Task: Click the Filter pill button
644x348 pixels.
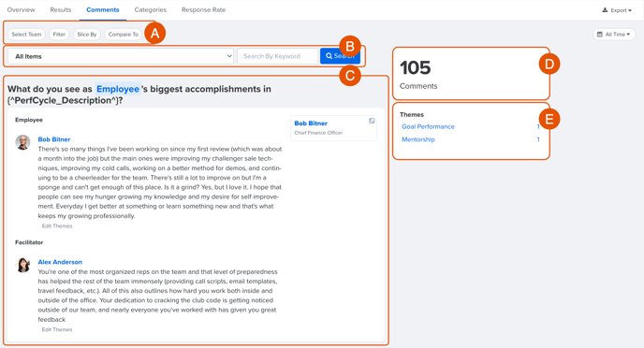Action: (x=59, y=34)
